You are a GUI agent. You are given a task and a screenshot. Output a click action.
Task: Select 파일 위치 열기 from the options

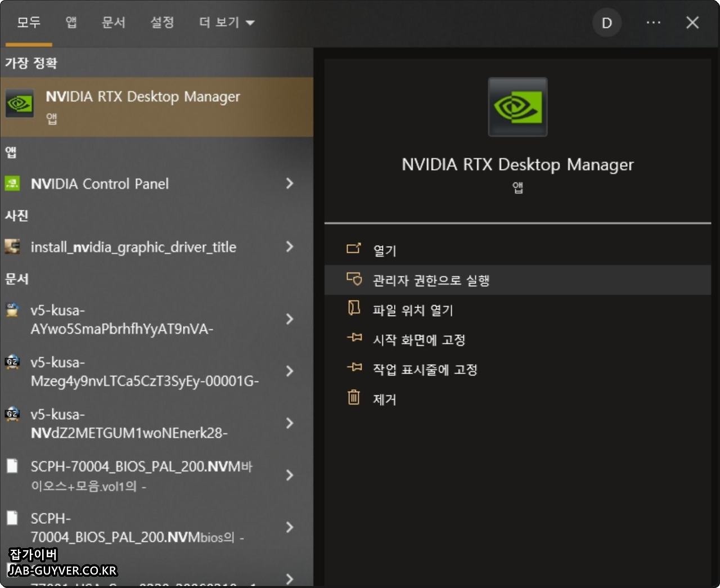pyautogui.click(x=412, y=309)
